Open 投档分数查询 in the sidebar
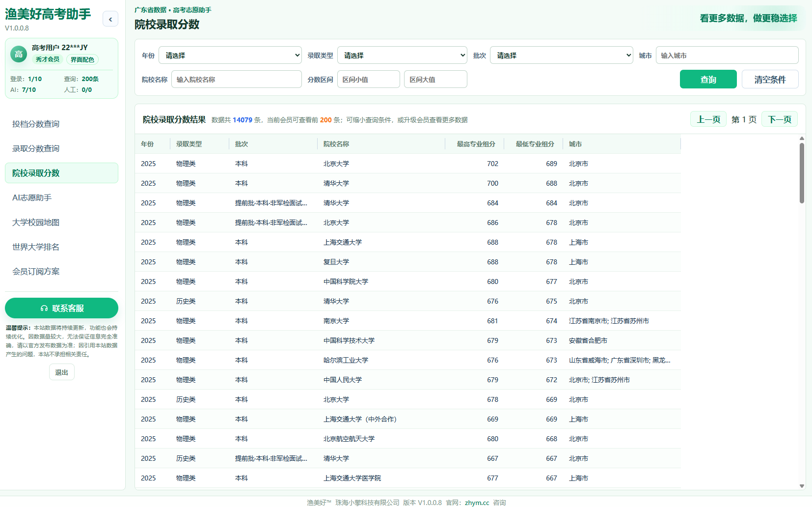The image size is (812, 507). coord(61,124)
